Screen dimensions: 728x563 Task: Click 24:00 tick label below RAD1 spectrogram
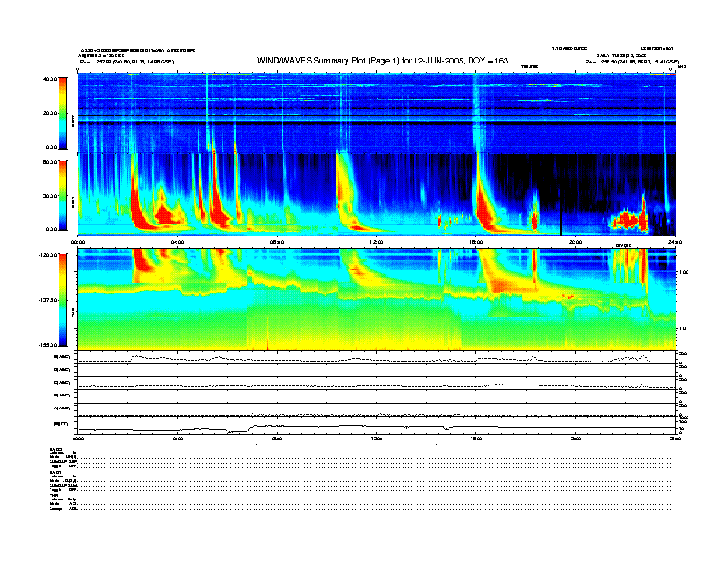tap(675, 242)
